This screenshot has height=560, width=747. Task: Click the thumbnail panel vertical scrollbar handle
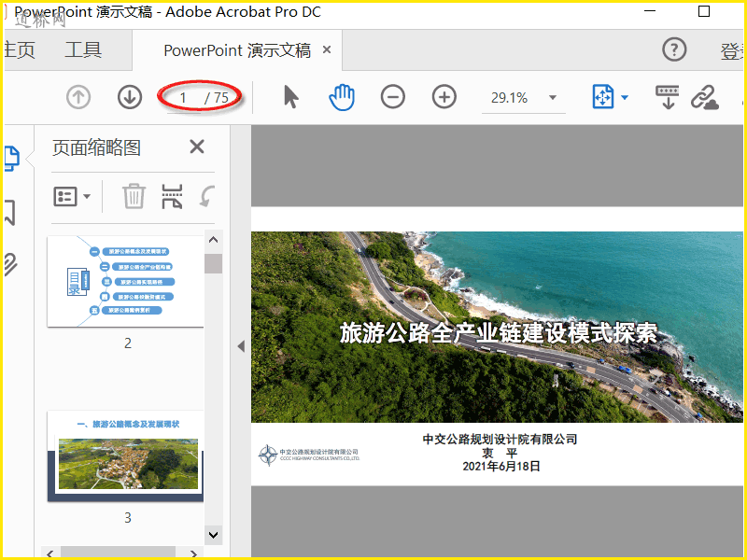point(214,263)
